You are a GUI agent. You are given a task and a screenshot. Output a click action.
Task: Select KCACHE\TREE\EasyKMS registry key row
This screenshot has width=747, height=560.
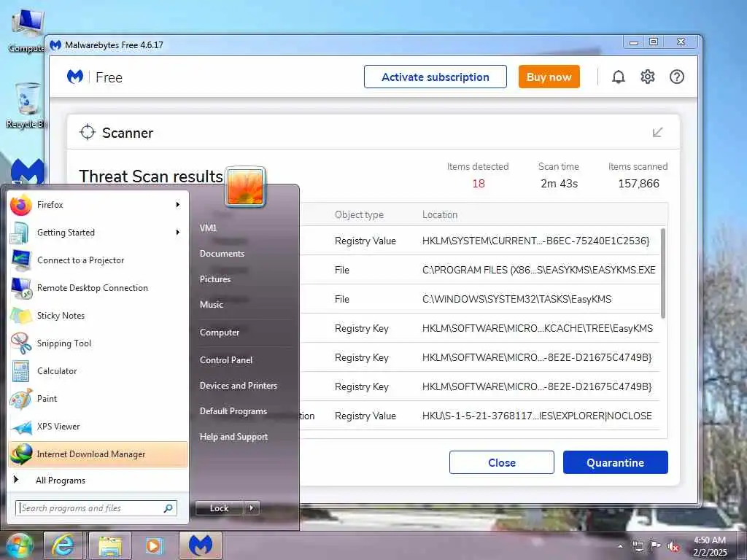tap(480, 328)
